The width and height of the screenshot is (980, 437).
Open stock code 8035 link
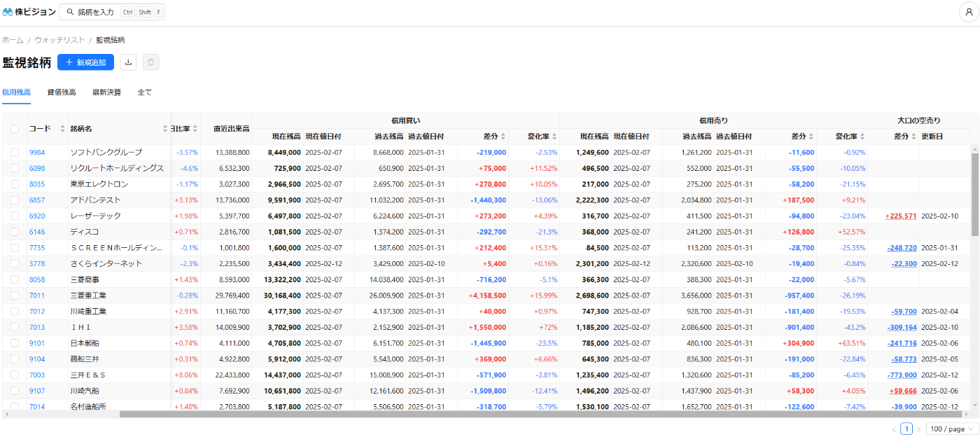pyautogui.click(x=37, y=184)
